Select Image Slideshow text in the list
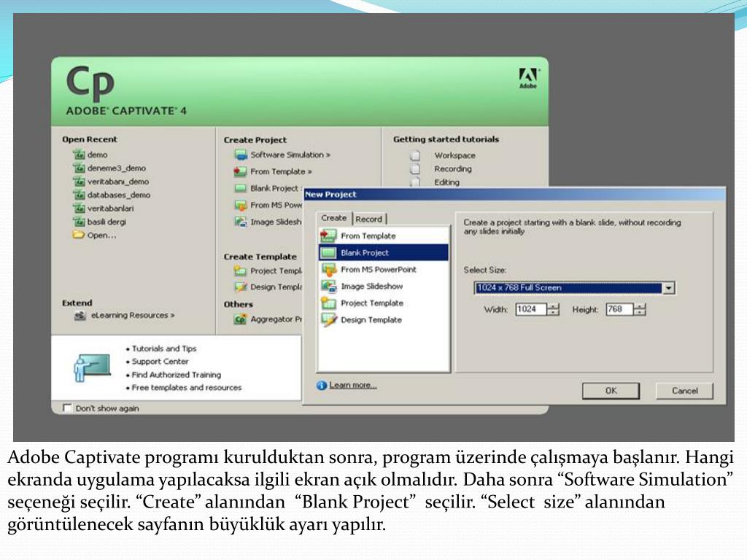This screenshot has width=747, height=560. click(x=371, y=286)
